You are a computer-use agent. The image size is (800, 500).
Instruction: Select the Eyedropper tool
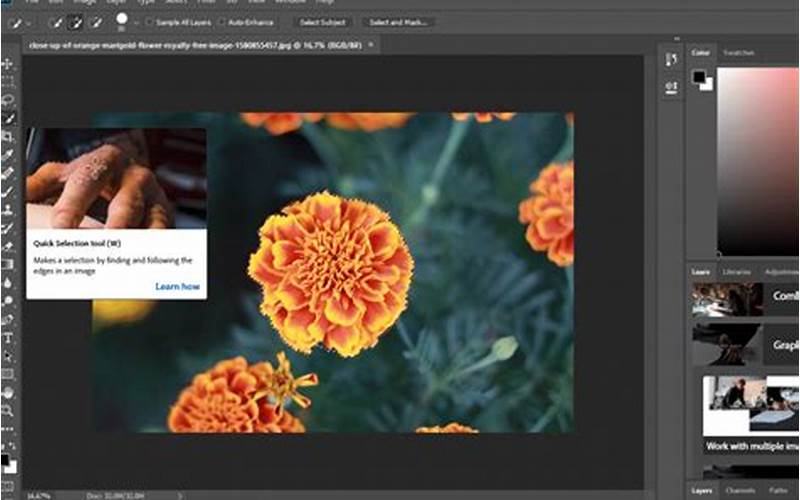8,155
